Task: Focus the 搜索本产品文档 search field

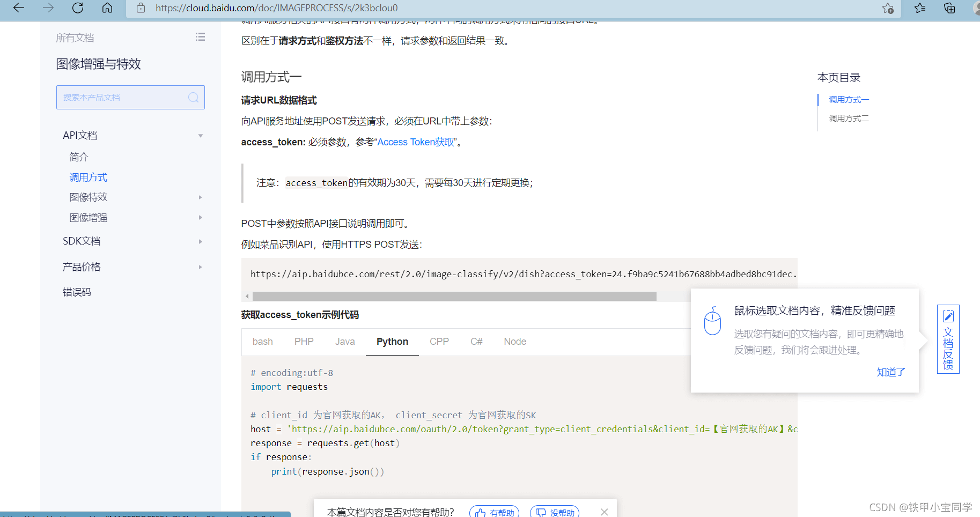Action: (x=122, y=98)
